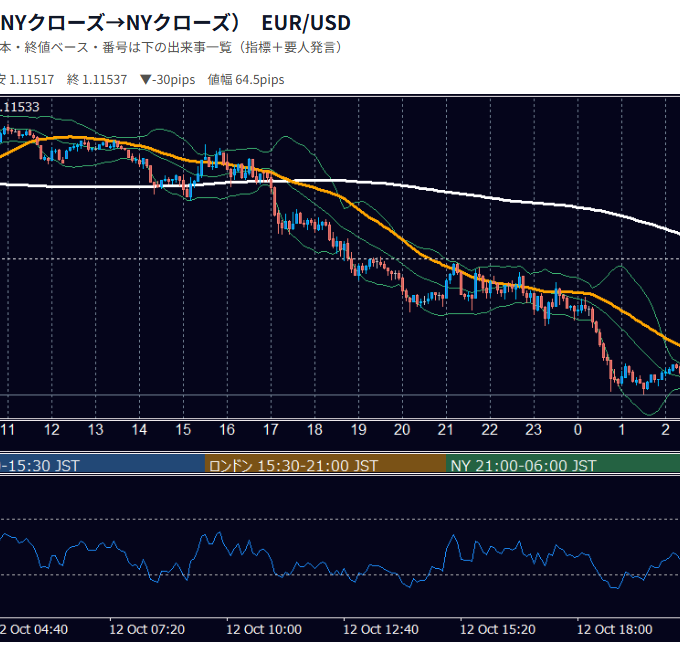Click hour label 22 on time axis

[x=490, y=430]
